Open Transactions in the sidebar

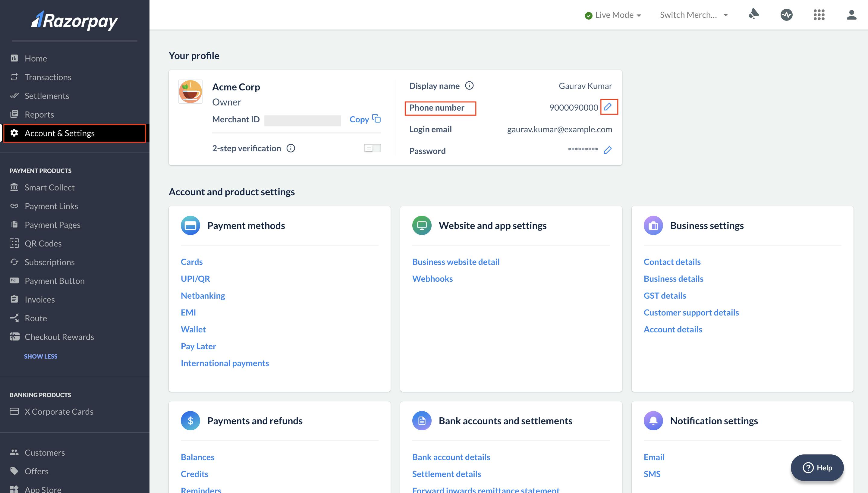(48, 77)
